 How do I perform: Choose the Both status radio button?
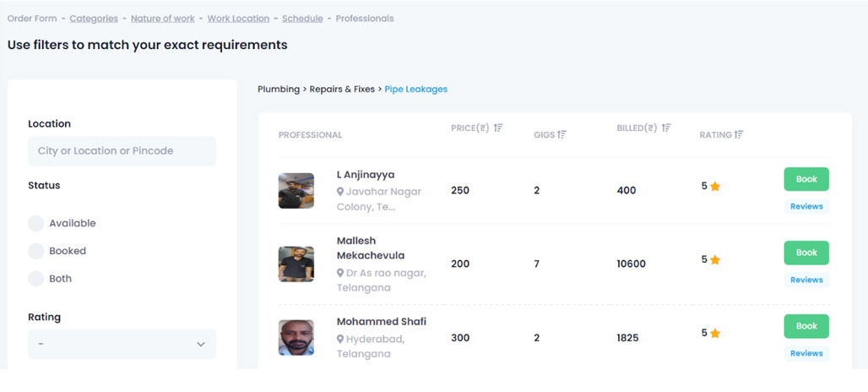click(35, 278)
